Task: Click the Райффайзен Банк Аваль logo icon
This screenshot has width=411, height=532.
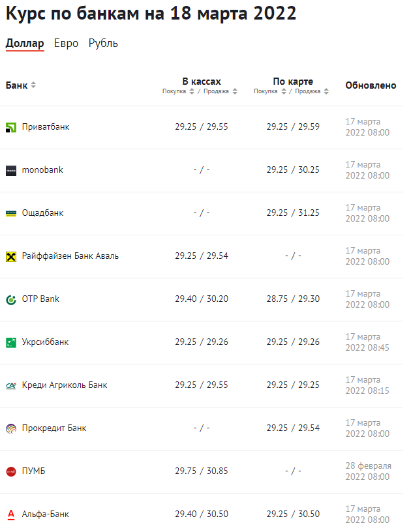Action: coord(11,256)
